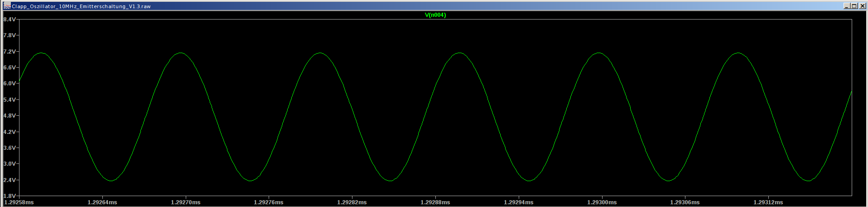The width and height of the screenshot is (868, 207).
Task: Click the waveform window title Clapp_Oszillator_10MHz_Emitterschaltung_V1.3.raw
Action: (81, 6)
